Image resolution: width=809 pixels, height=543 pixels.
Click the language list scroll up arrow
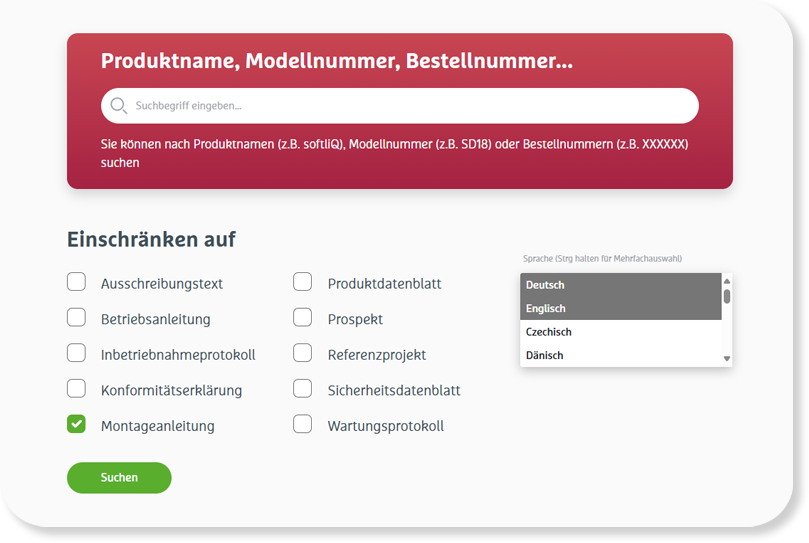727,280
